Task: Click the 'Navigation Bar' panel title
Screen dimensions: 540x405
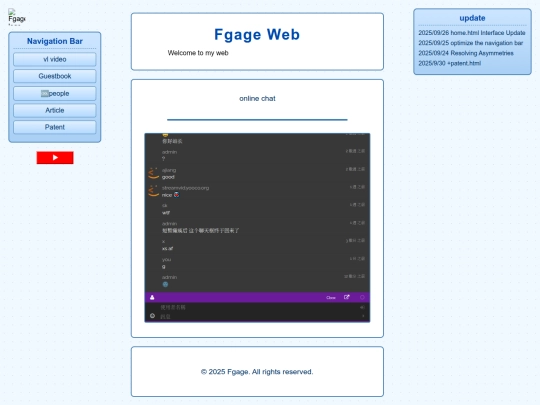Action: [x=55, y=41]
